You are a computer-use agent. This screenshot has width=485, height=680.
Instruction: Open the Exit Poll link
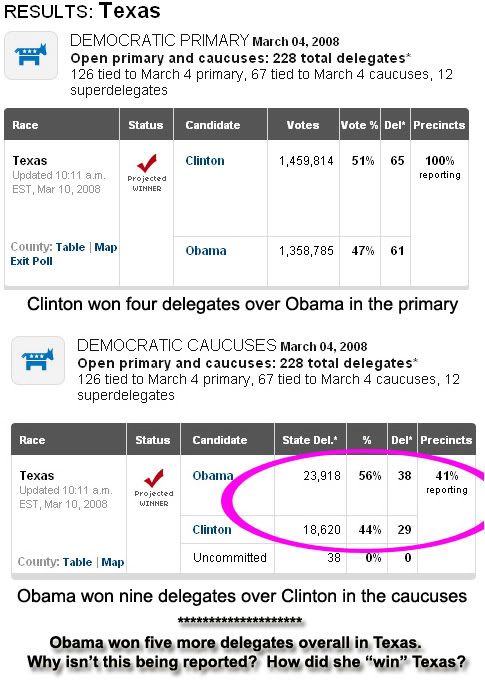tap(31, 261)
